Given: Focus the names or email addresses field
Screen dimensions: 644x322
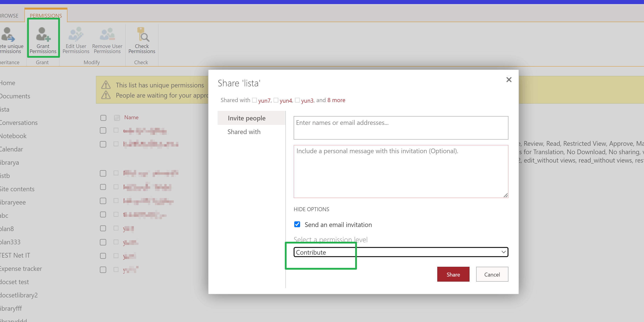Looking at the screenshot, I should 401,128.
